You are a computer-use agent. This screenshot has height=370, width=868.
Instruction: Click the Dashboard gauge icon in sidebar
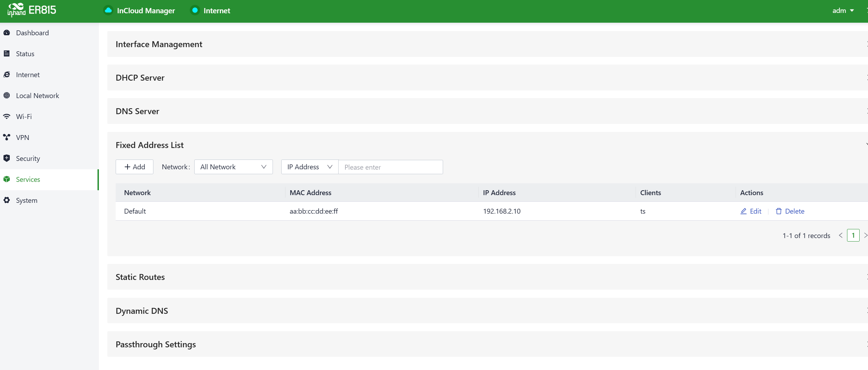pos(7,33)
